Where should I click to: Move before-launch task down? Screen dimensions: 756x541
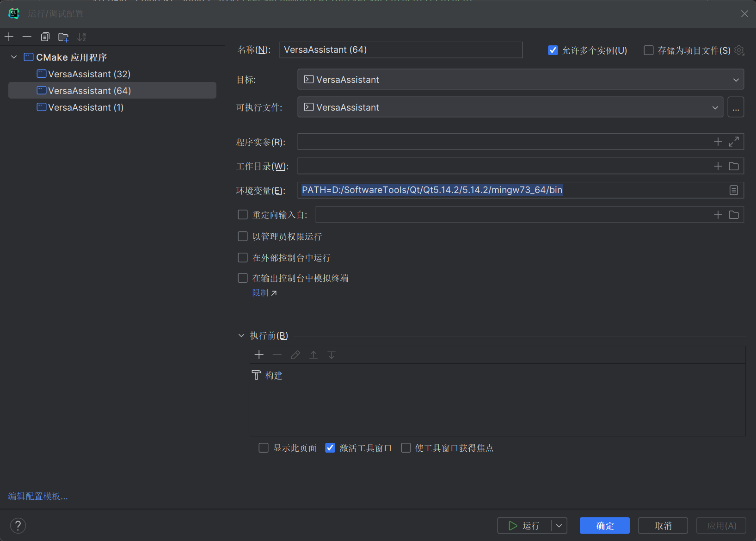coord(332,355)
